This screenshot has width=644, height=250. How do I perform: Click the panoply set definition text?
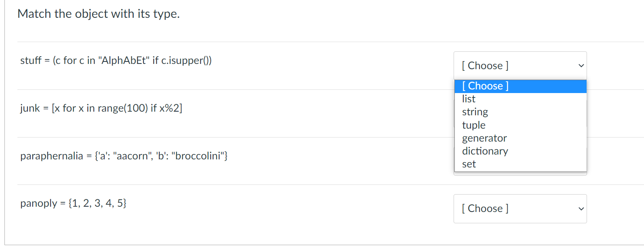73,203
